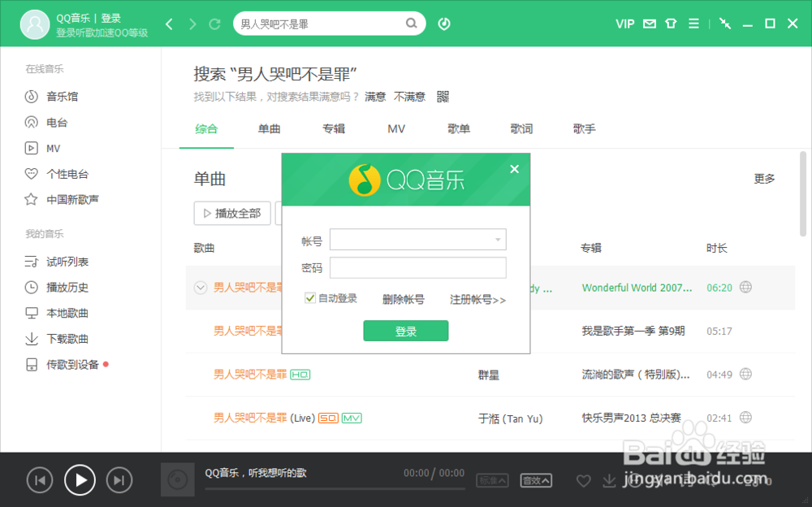Screen dimensions: 812x507
Task: Click 注册帐号>> link
Action: point(477,300)
